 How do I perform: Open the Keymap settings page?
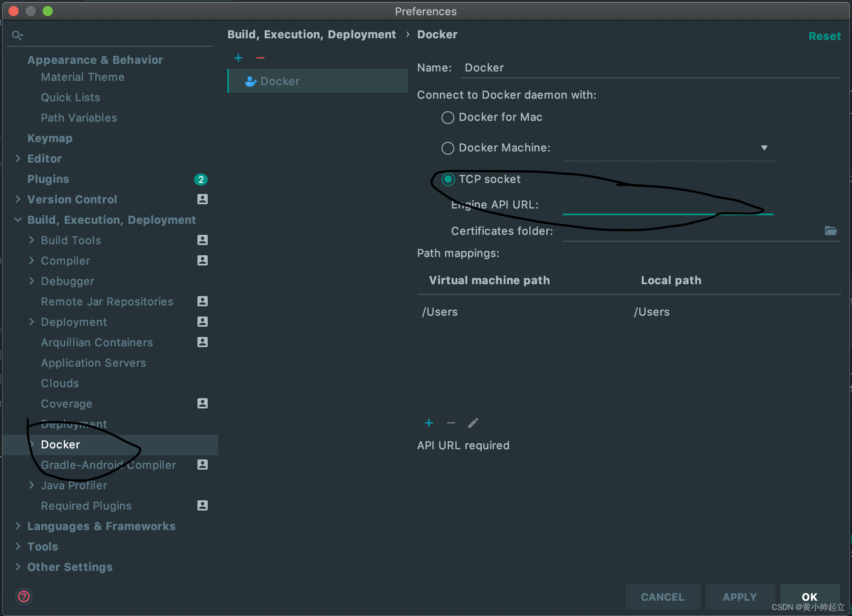50,138
